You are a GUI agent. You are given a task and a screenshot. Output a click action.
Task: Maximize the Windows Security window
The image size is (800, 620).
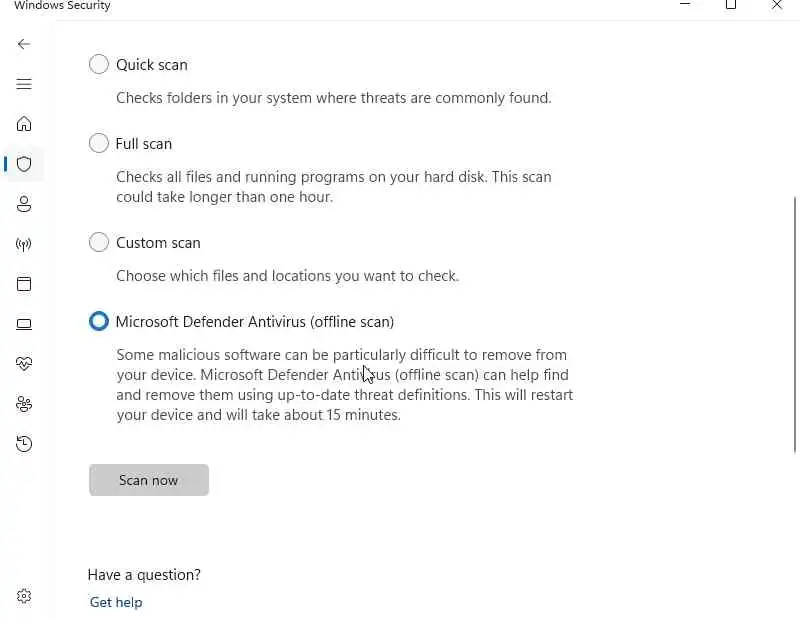coord(731,5)
